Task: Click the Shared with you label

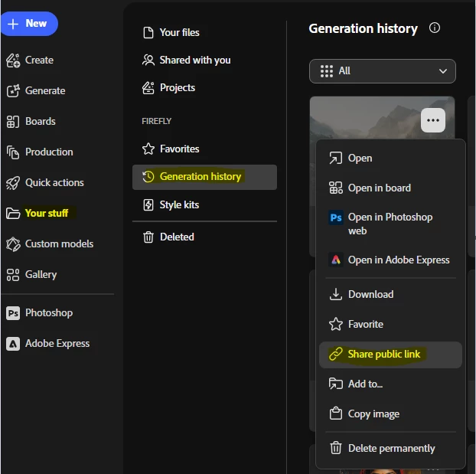Action: (195, 60)
